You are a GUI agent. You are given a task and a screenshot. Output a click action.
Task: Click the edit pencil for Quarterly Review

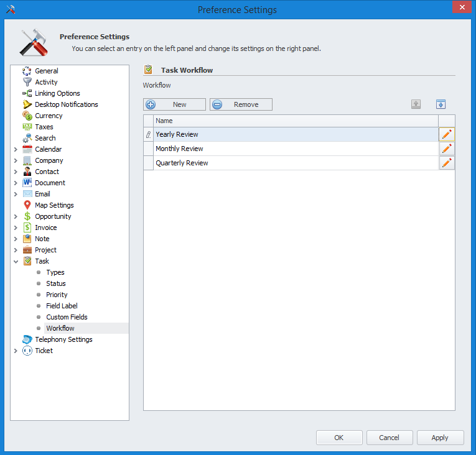(x=446, y=163)
